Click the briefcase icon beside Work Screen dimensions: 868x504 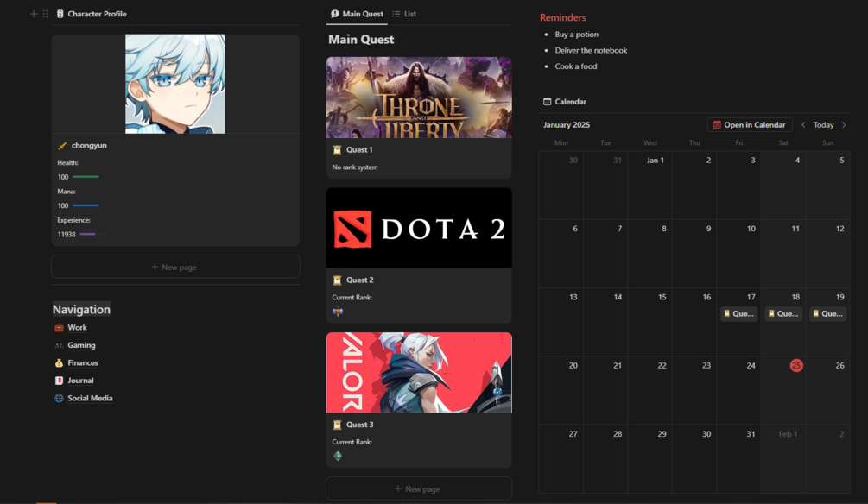pos(60,328)
